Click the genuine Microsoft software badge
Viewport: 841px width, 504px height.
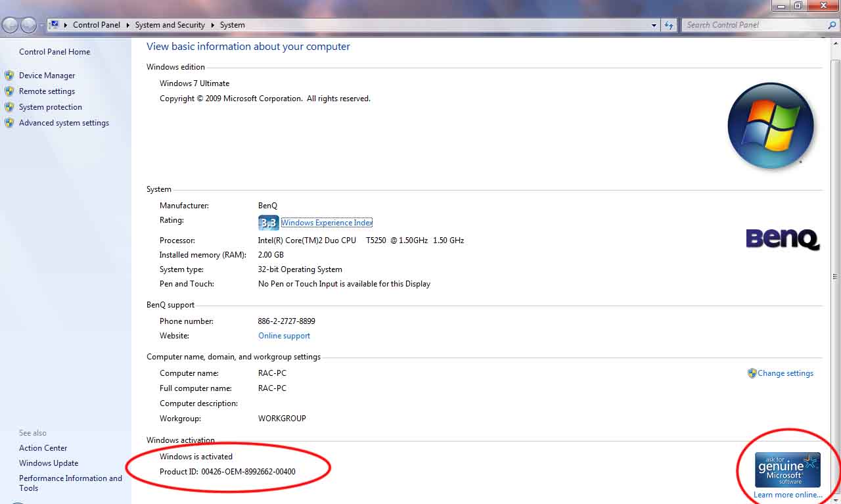(787, 470)
